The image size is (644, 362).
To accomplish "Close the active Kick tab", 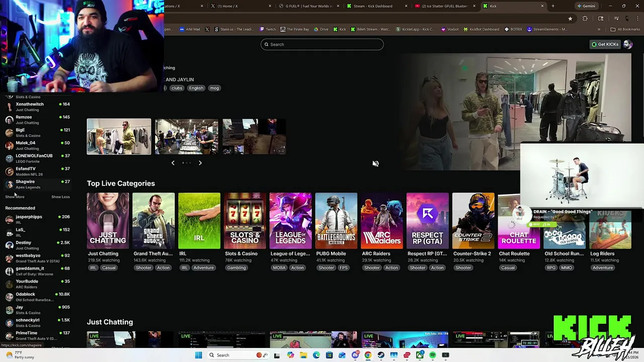I will pos(542,6).
